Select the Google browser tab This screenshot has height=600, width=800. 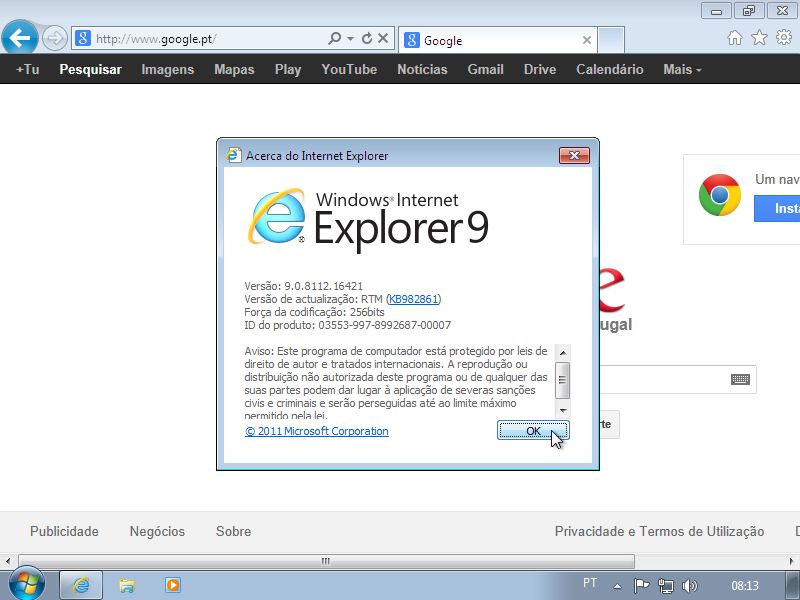pos(498,40)
